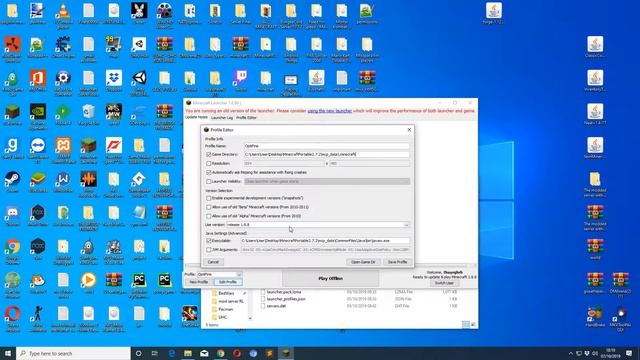Click the Switch User button
The width and height of the screenshot is (640, 360).
click(x=444, y=283)
